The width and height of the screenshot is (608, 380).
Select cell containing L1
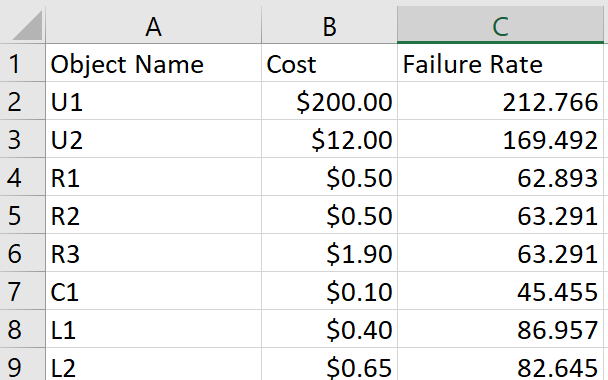(154, 329)
